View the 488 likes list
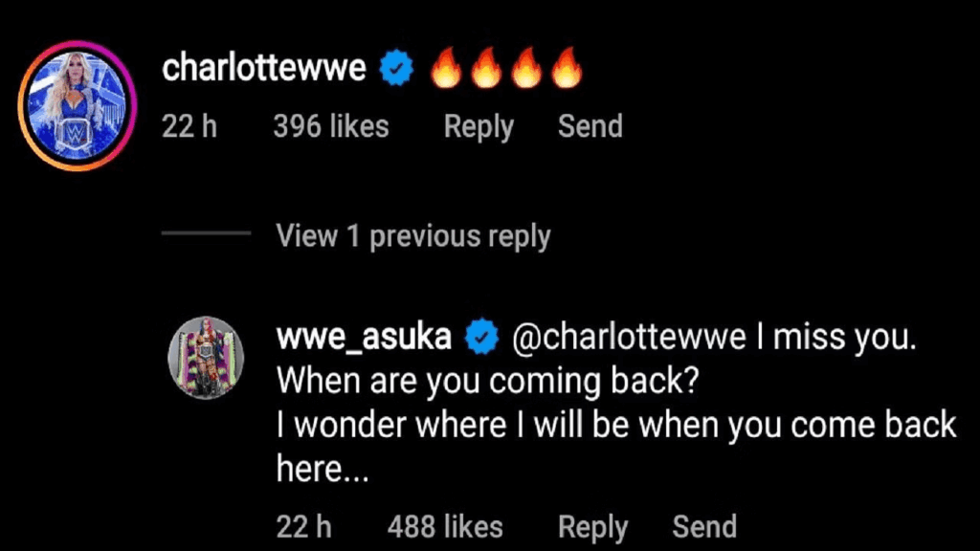The image size is (980, 551). pyautogui.click(x=445, y=526)
